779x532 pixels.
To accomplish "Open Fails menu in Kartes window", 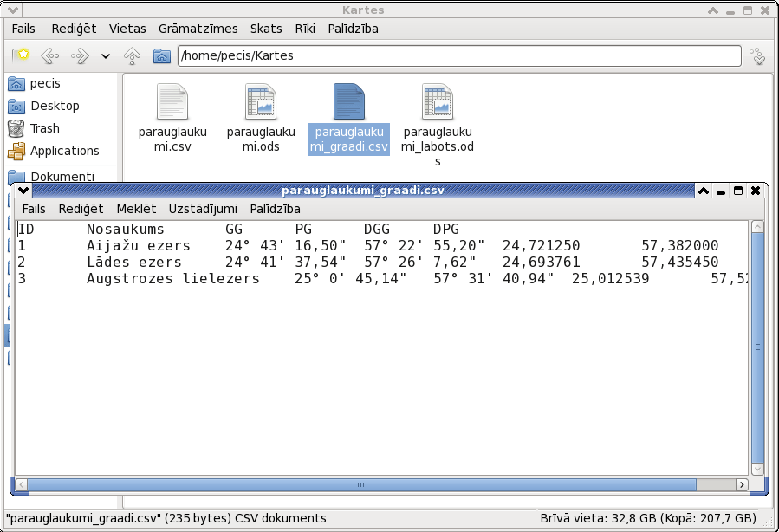I will pyautogui.click(x=23, y=29).
